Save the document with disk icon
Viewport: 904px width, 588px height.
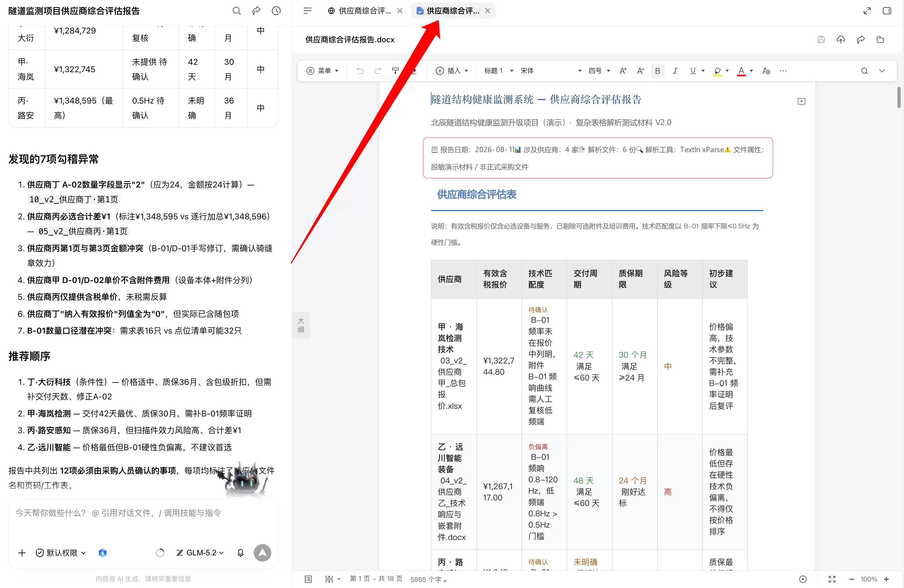coord(821,40)
